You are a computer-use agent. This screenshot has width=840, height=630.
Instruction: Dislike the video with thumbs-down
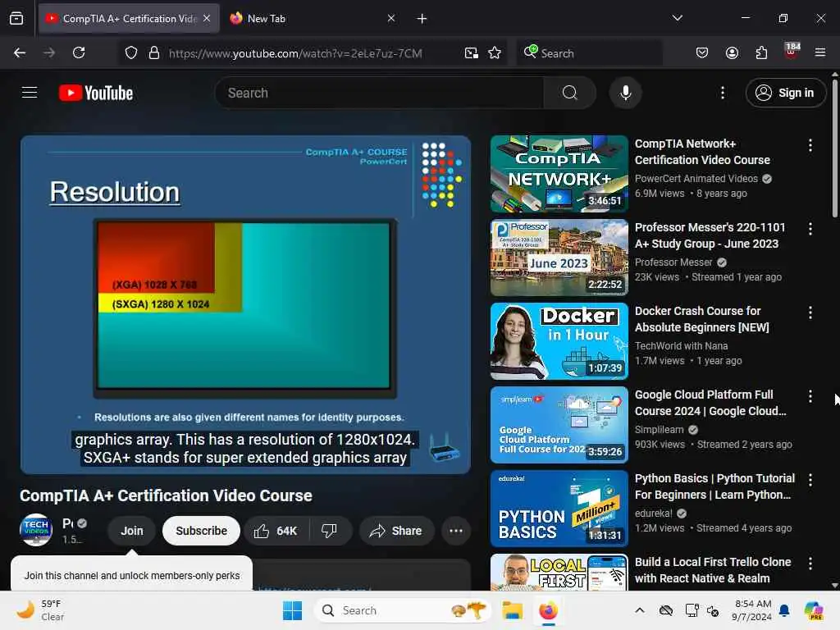pyautogui.click(x=330, y=531)
